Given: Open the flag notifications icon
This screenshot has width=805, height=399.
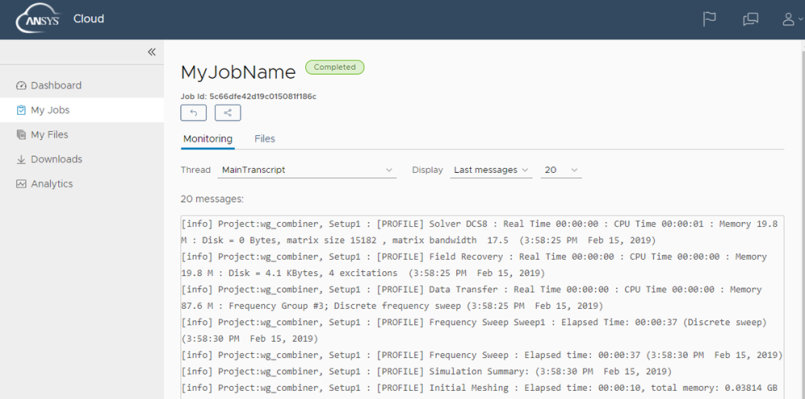Looking at the screenshot, I should (x=709, y=19).
